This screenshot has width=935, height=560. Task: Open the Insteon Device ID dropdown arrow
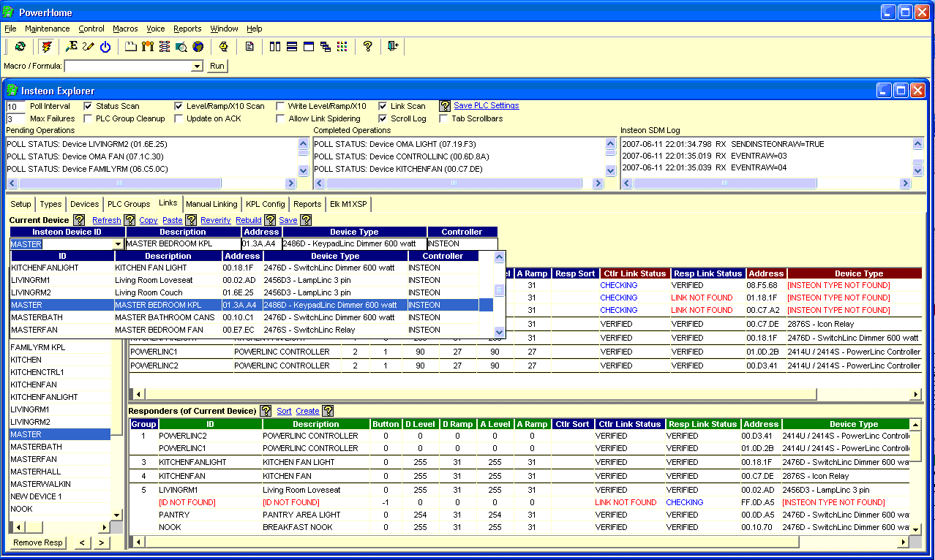click(x=118, y=244)
